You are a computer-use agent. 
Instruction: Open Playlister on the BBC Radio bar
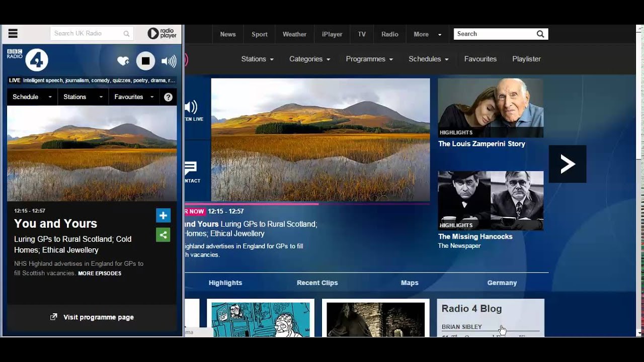(x=526, y=59)
